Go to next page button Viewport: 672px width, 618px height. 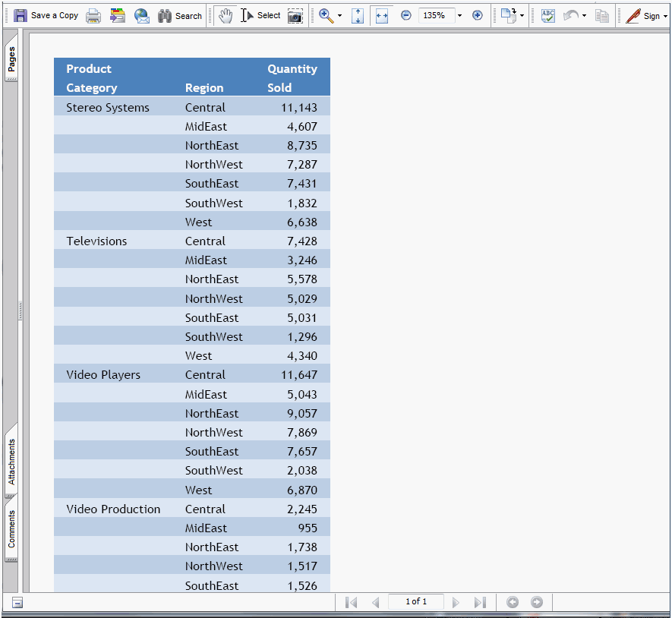tap(456, 602)
